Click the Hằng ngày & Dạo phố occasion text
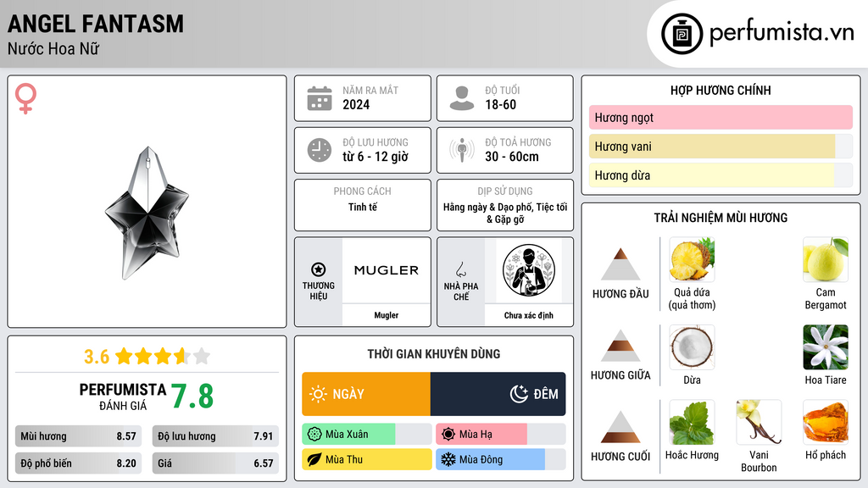Screen dimensions: 868x488 pyautogui.click(x=505, y=213)
